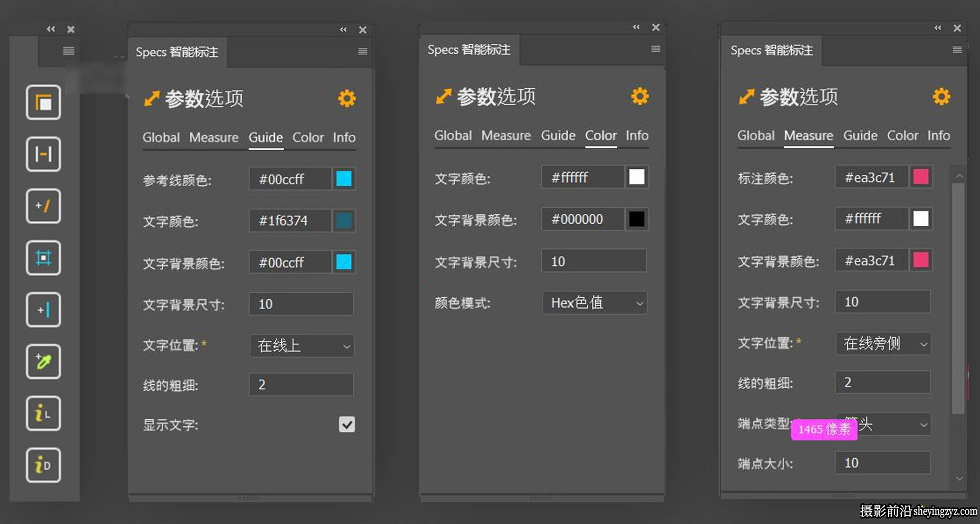Click the 参考线颜色 hex field #00ccff
The image size is (980, 524).
[290, 179]
